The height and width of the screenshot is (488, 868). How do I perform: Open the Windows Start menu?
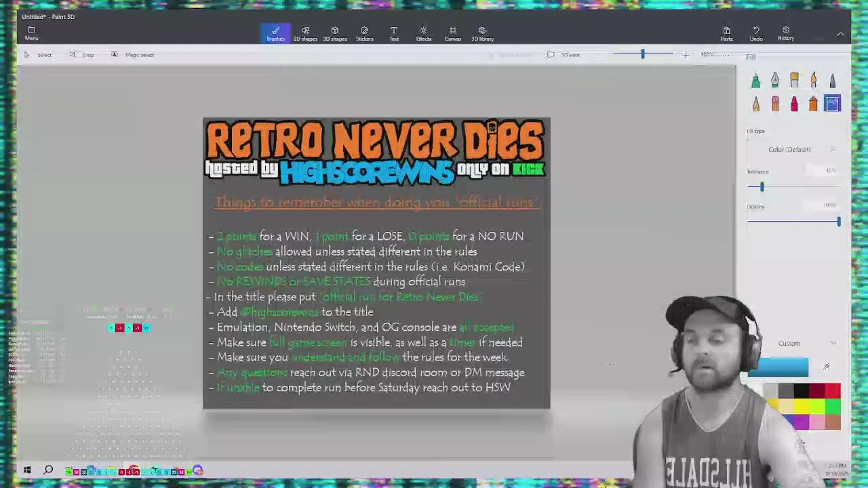pyautogui.click(x=27, y=470)
